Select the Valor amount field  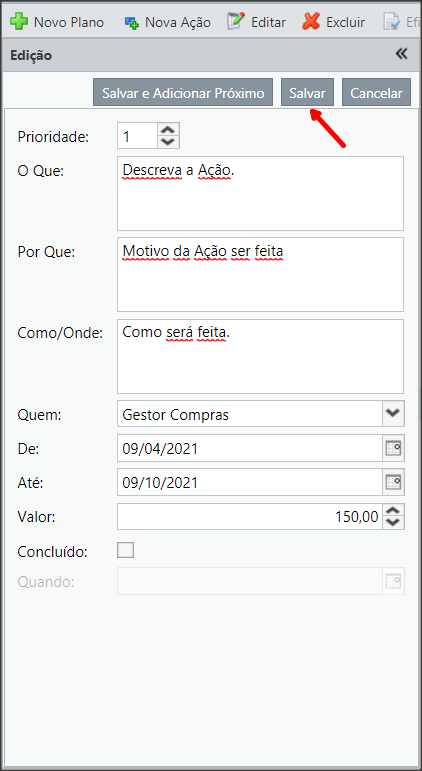(x=250, y=516)
